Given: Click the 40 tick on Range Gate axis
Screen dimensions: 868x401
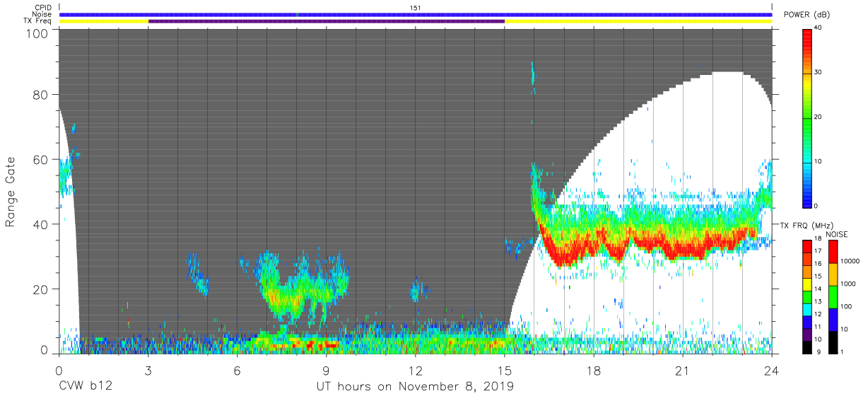Looking at the screenshot, I should coord(41,224).
